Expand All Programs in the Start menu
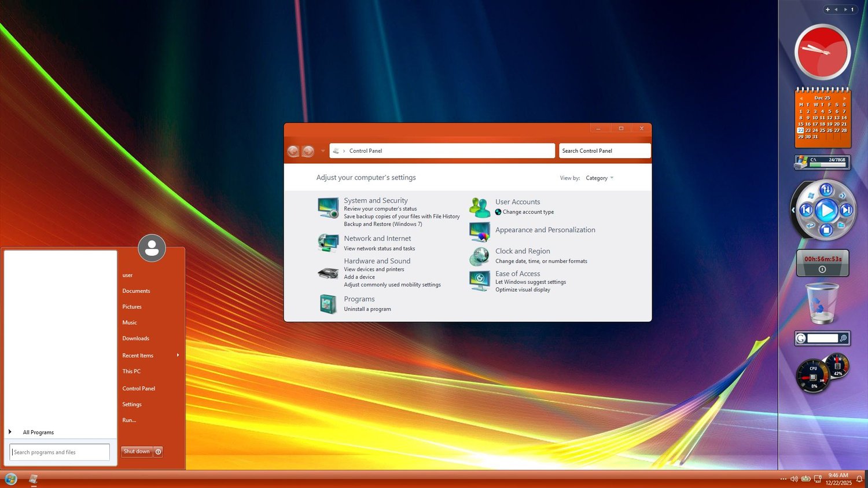868x488 pixels. [x=38, y=432]
